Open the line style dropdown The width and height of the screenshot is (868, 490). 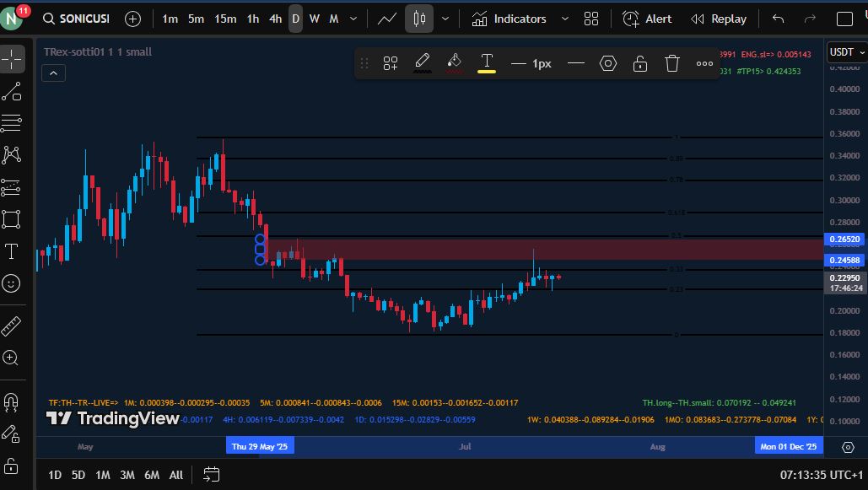575,63
